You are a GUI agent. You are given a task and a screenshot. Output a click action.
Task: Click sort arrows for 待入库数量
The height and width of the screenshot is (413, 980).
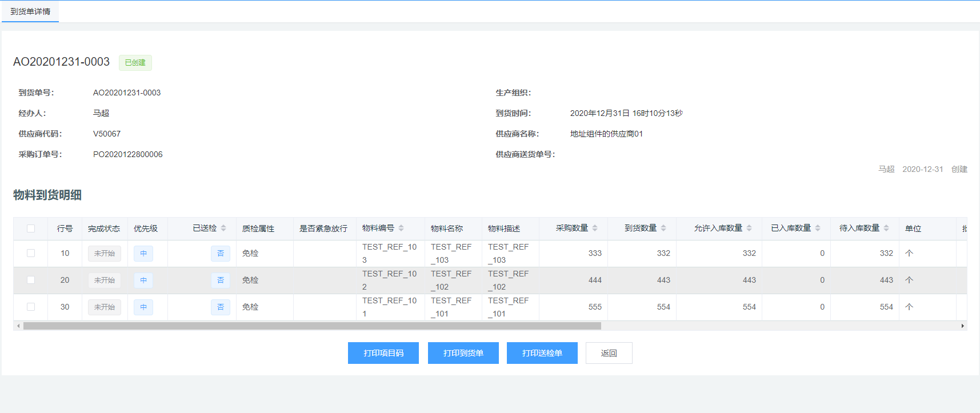click(x=886, y=228)
